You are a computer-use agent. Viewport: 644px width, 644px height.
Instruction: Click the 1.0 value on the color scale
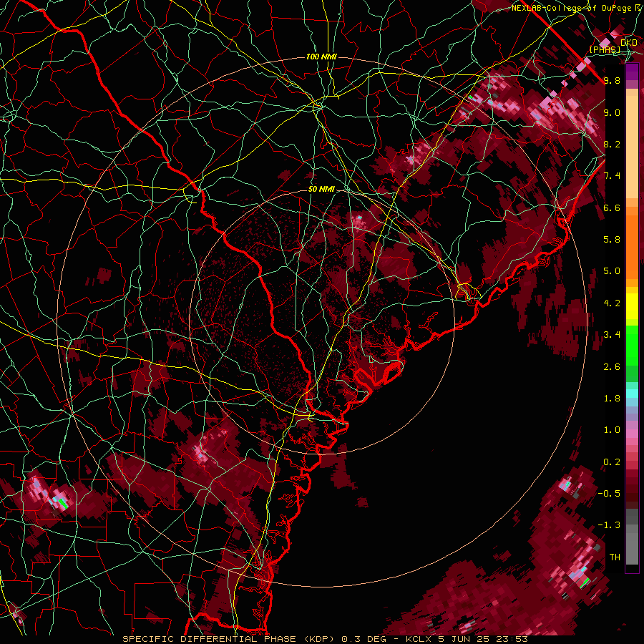[612, 430]
